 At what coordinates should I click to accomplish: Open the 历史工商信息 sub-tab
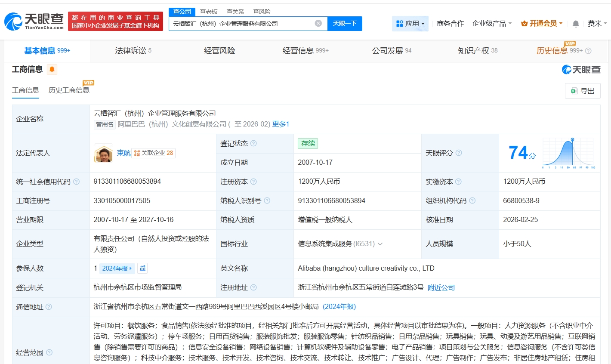pyautogui.click(x=69, y=90)
